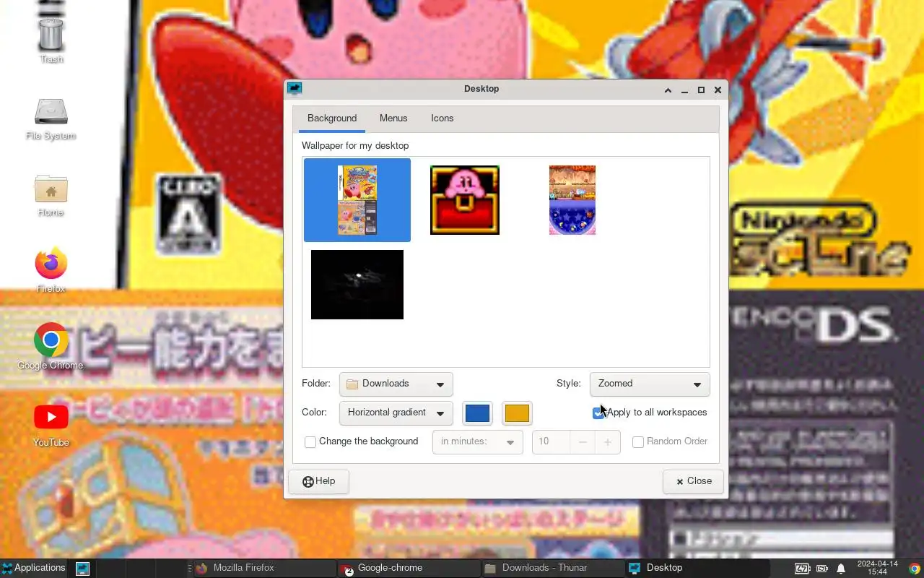Enable Change the background checkbox

click(x=310, y=442)
